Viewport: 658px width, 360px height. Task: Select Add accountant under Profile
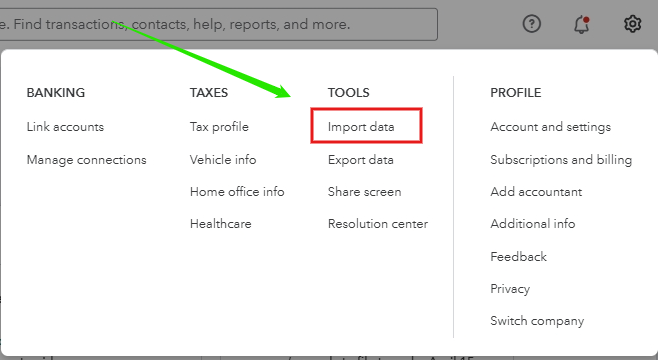536,192
